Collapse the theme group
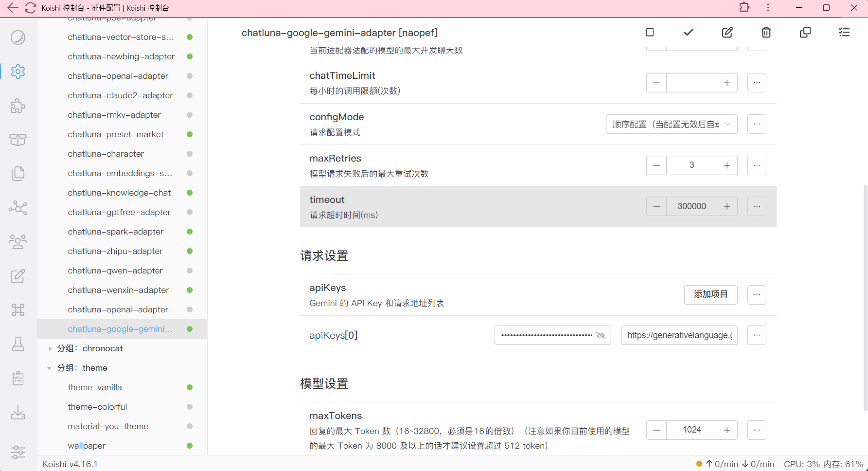Screen dimensions: 868x471 click(50, 368)
